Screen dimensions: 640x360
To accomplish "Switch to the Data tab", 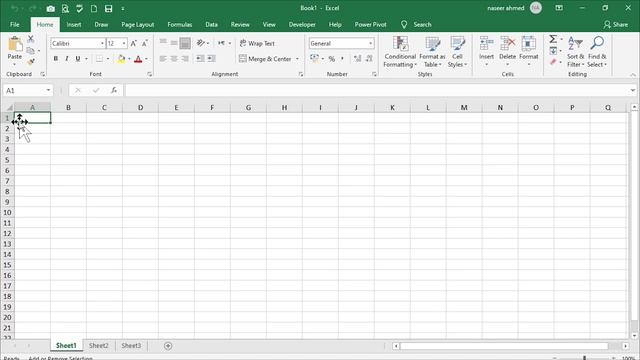I will pos(211,24).
